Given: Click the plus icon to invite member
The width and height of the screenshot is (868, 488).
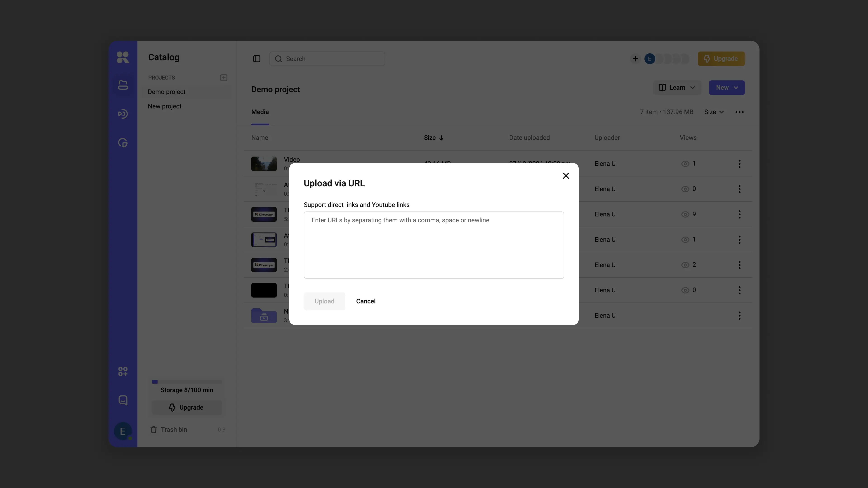Looking at the screenshot, I should click(635, 59).
